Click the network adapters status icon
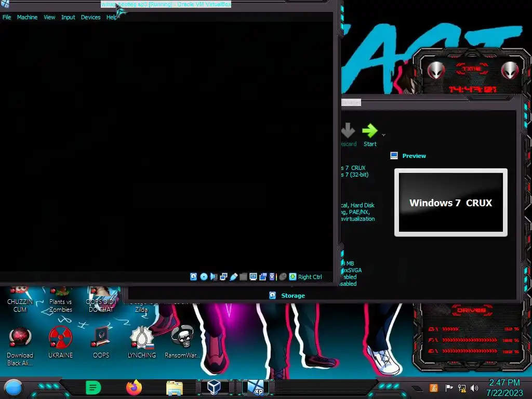Viewport: 532px width, 399px height. 223,277
